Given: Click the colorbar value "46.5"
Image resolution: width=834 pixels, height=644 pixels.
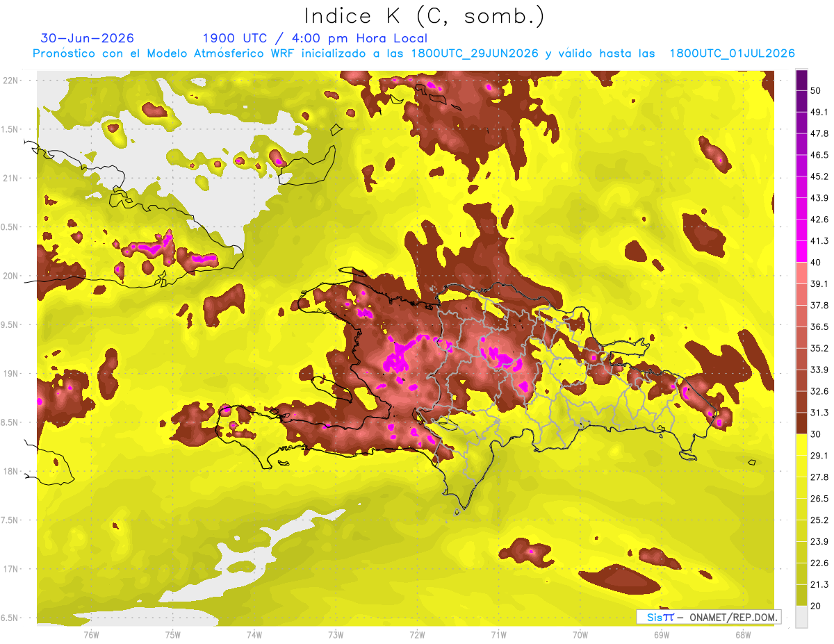Looking at the screenshot, I should pos(819,155).
